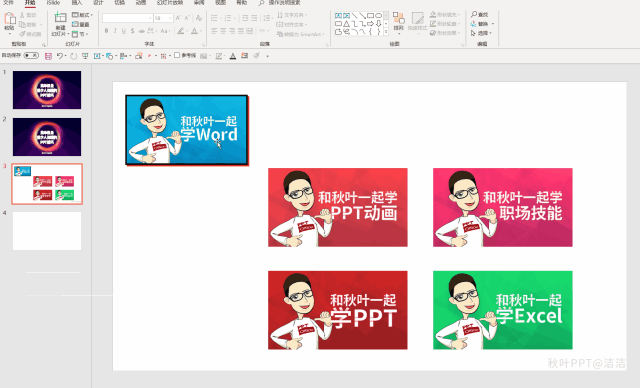
Task: Switch to the Insert ribbon tab
Action: click(x=76, y=2)
